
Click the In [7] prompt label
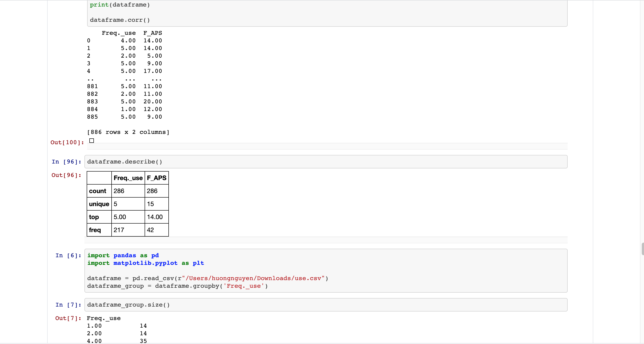68,305
